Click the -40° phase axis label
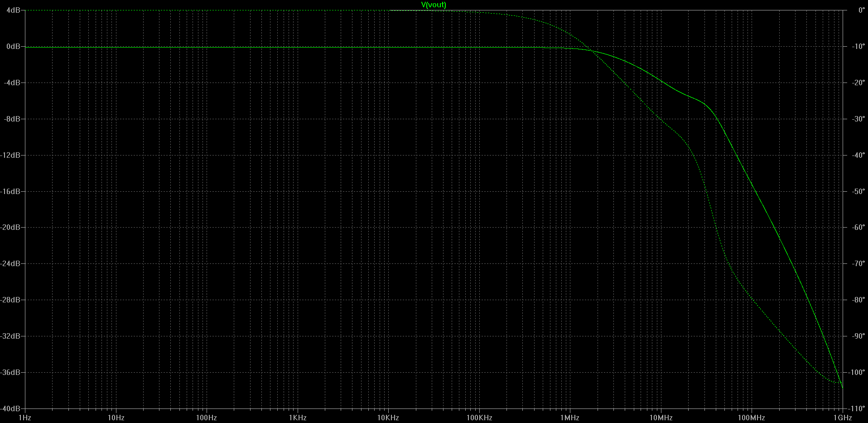 [858, 155]
